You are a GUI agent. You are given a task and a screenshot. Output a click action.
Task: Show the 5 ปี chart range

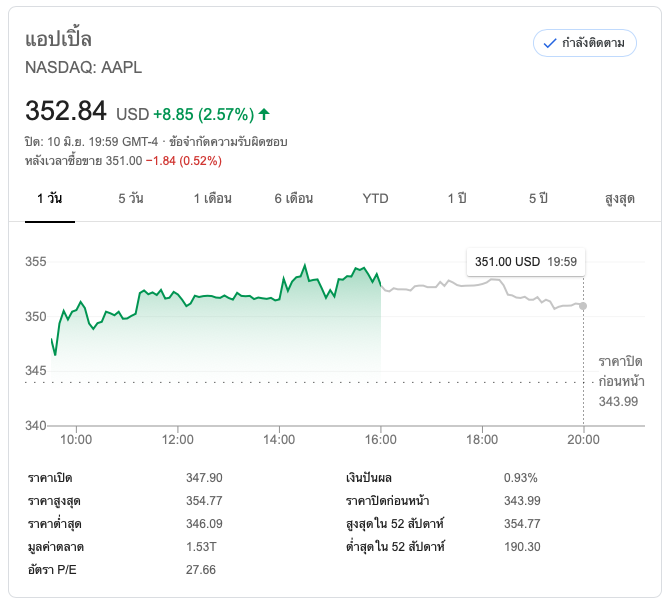pyautogui.click(x=538, y=198)
